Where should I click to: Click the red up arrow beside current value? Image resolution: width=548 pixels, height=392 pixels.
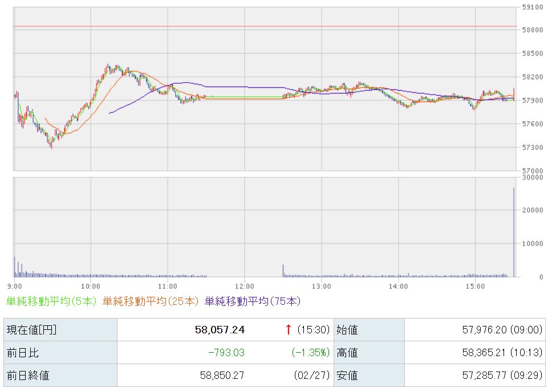pyautogui.click(x=289, y=329)
